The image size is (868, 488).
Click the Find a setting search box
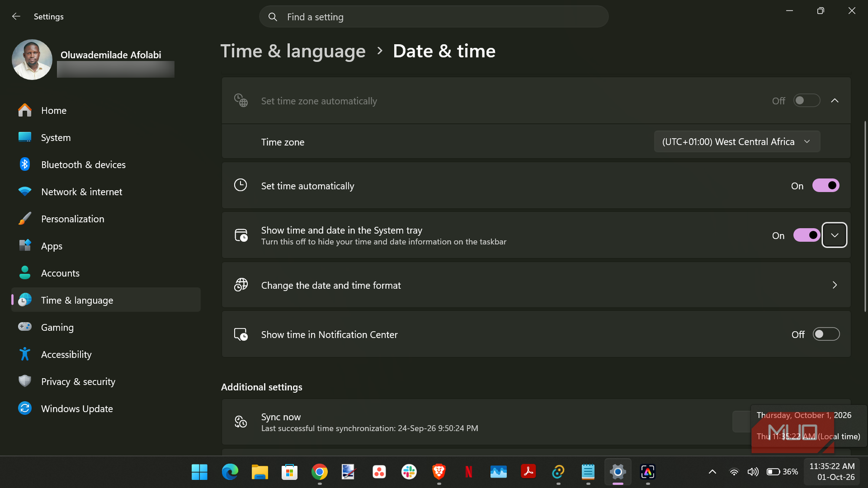pos(433,17)
